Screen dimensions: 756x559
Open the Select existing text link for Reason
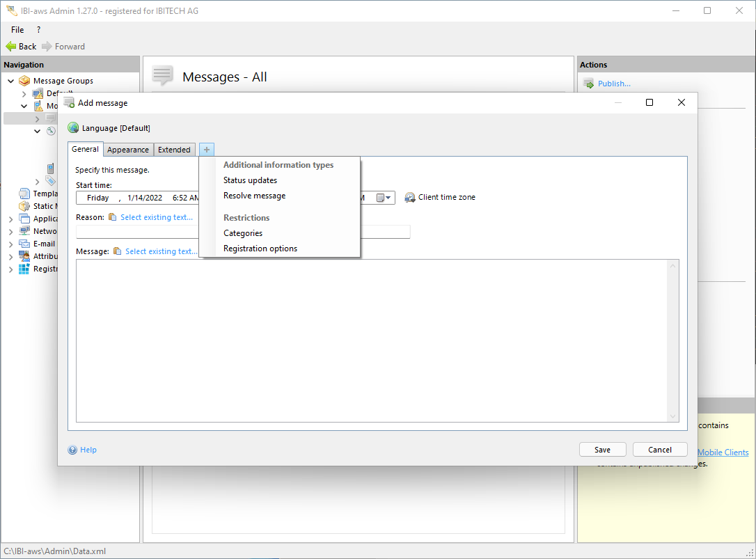tap(156, 217)
